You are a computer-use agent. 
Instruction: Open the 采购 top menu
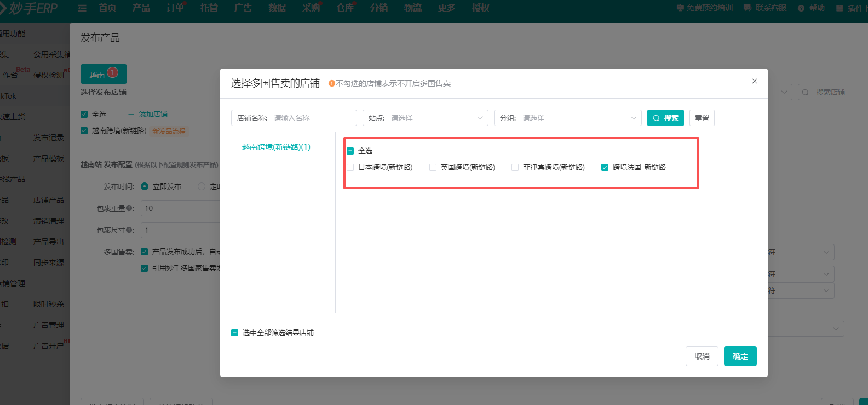click(x=311, y=8)
